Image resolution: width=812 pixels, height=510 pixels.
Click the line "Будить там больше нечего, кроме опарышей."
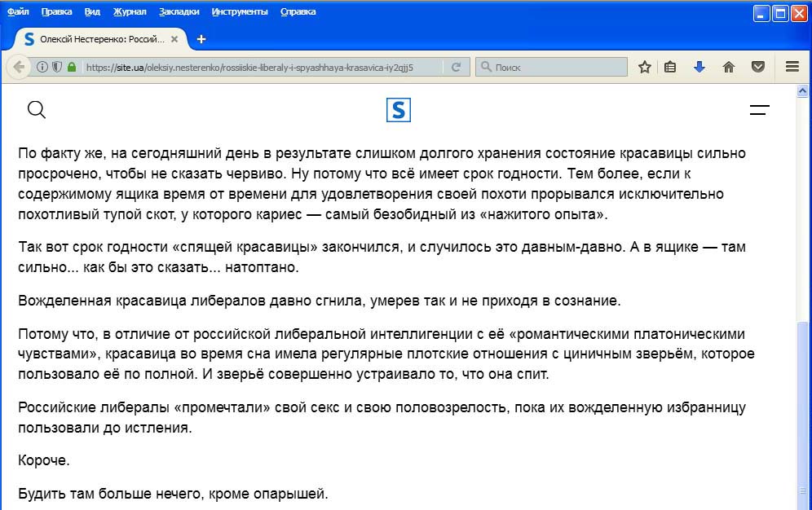click(x=173, y=494)
